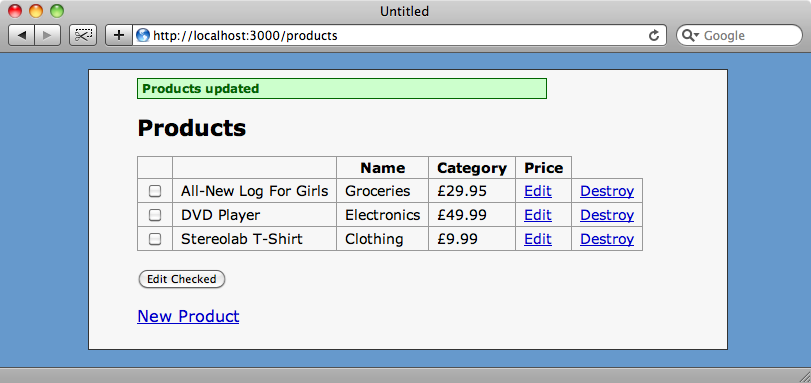Click the localhost:3000/products address field

pyautogui.click(x=399, y=35)
